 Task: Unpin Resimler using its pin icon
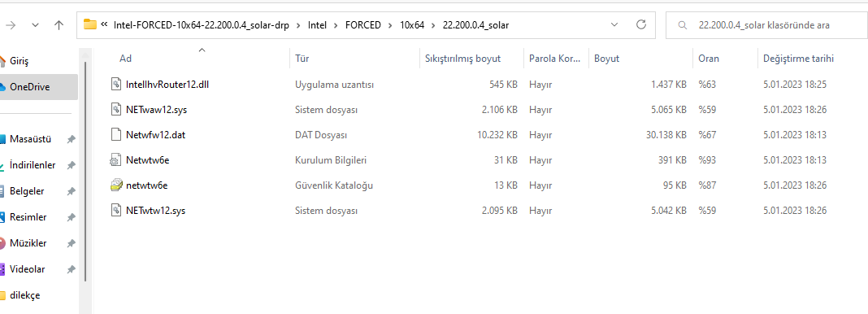click(71, 218)
